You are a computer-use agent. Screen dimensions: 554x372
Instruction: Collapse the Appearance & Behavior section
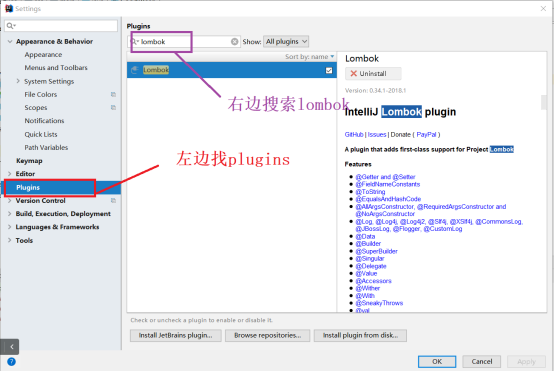click(10, 42)
